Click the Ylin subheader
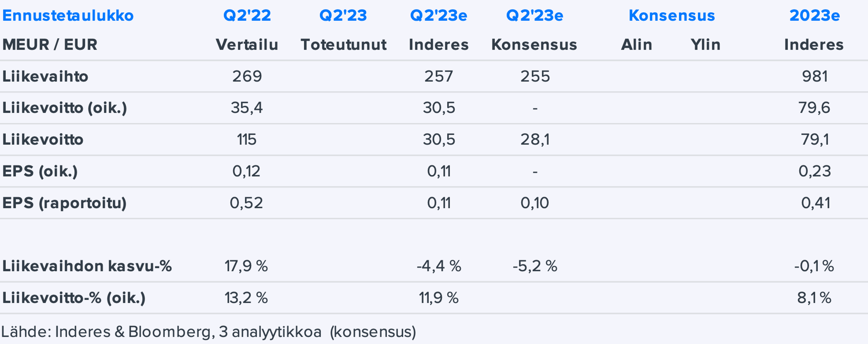This screenshot has width=868, height=344. pos(705,45)
